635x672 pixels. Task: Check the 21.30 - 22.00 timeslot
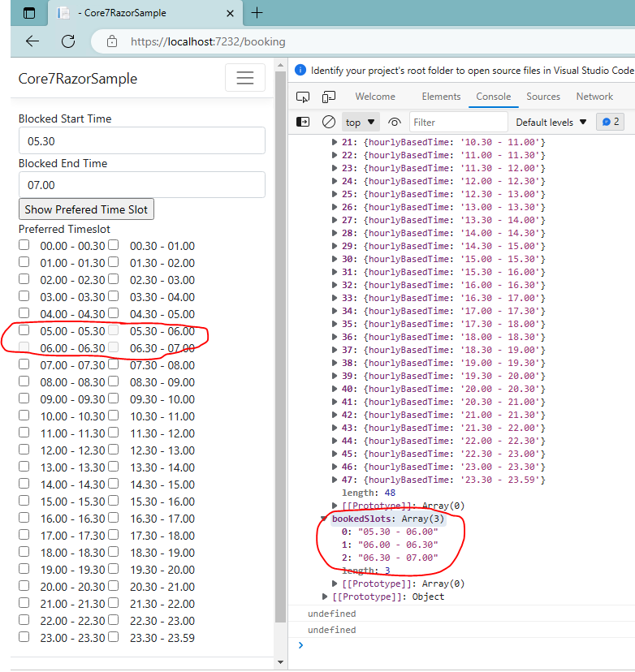tap(113, 602)
